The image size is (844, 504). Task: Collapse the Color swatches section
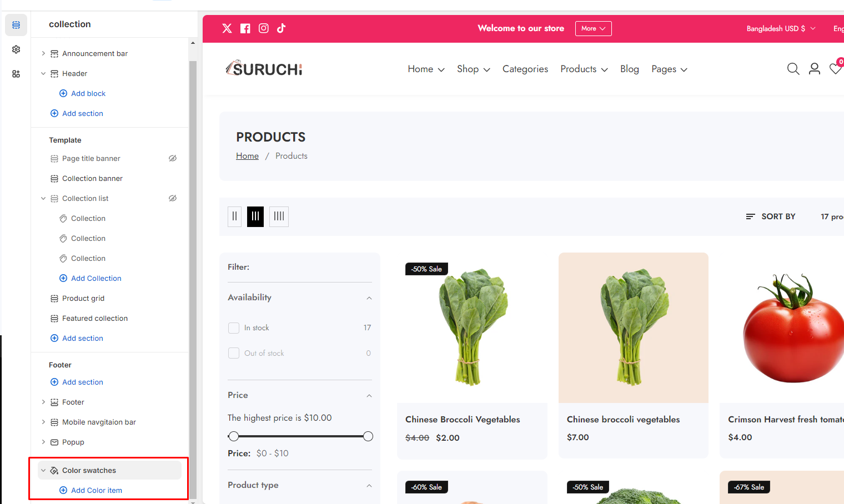(43, 470)
